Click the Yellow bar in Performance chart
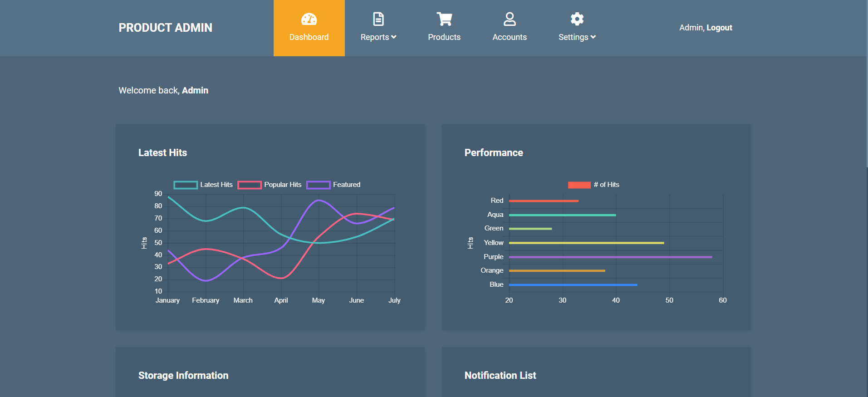868x397 pixels. tap(586, 243)
